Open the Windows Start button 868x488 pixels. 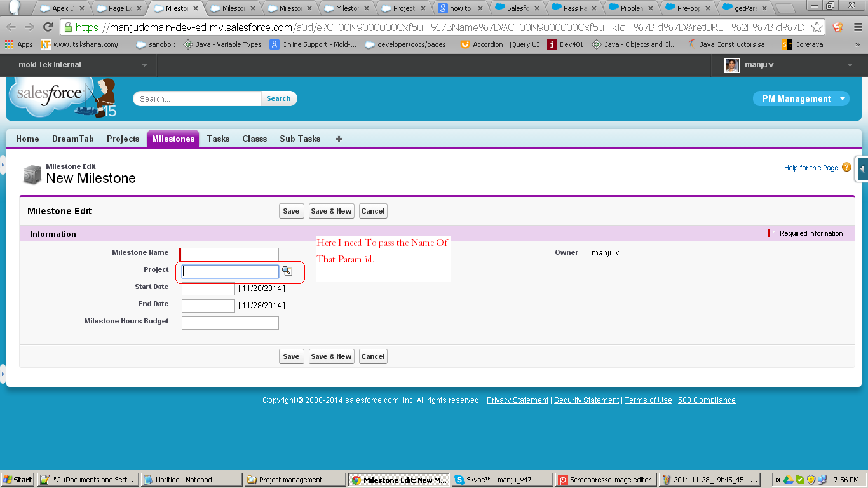click(18, 480)
